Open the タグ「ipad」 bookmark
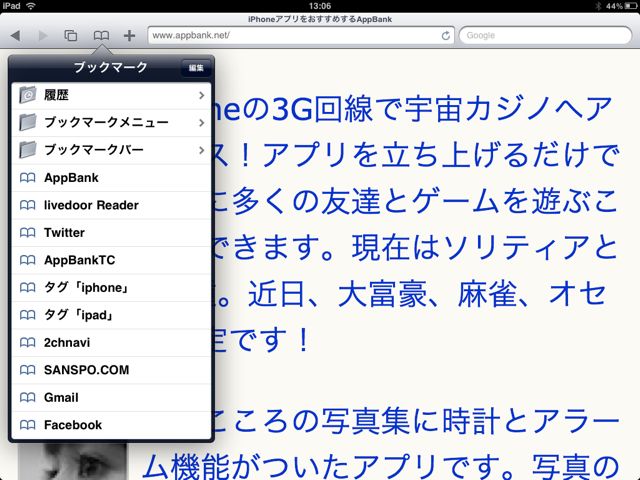Screen dimensions: 640x480 coord(111,315)
